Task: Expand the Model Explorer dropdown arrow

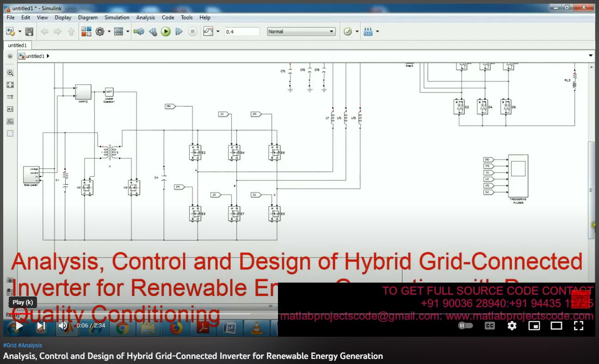Action: pos(128,31)
